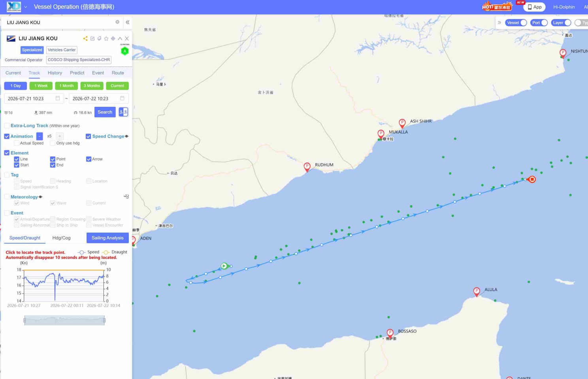This screenshot has height=379, width=588.
Task: Click the Marshall Islands flag icon
Action: coord(11,38)
